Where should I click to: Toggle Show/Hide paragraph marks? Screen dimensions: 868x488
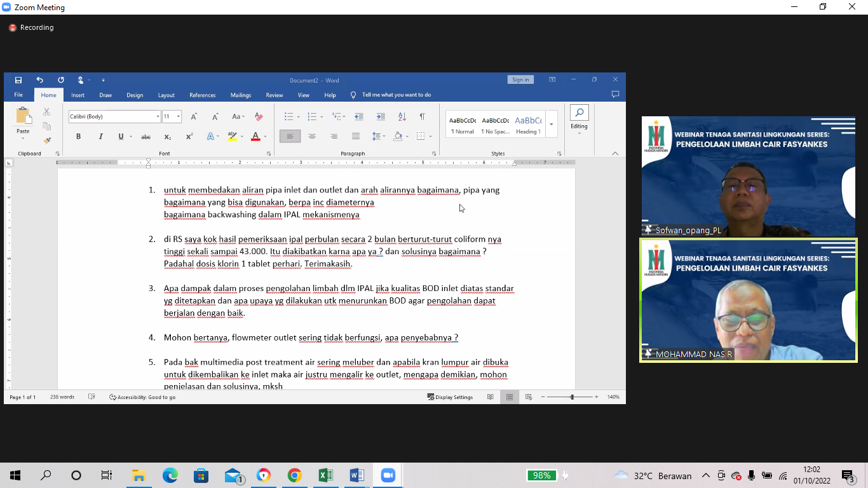point(422,117)
